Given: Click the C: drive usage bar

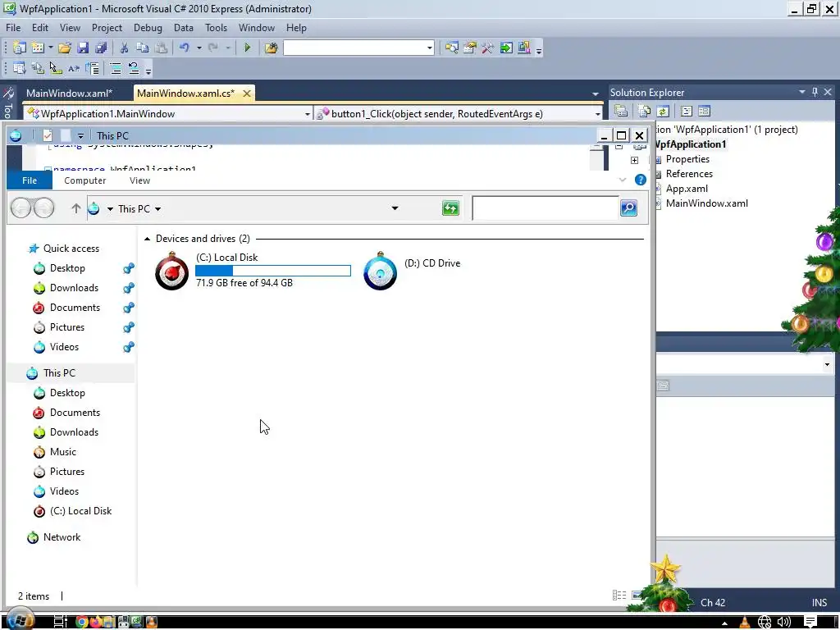Looking at the screenshot, I should click(273, 271).
